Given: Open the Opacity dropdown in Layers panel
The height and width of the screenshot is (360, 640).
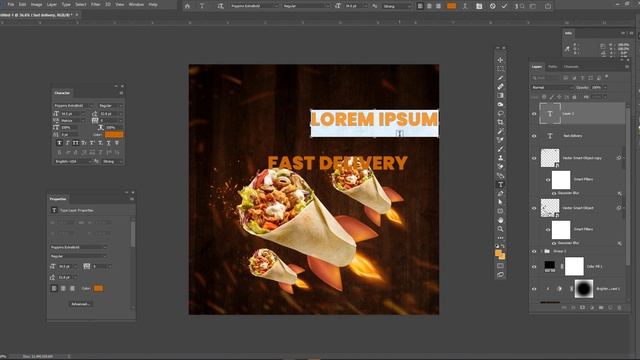Looking at the screenshot, I should coord(605,87).
